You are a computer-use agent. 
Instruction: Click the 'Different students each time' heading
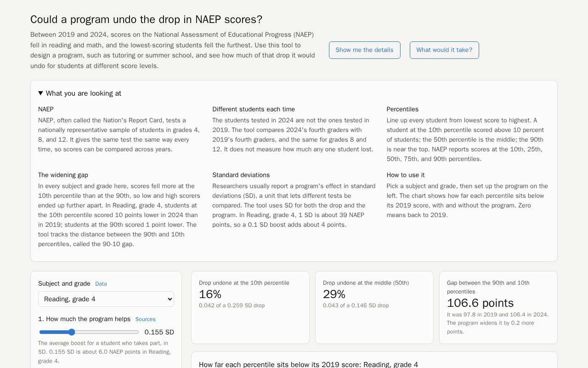click(x=254, y=109)
